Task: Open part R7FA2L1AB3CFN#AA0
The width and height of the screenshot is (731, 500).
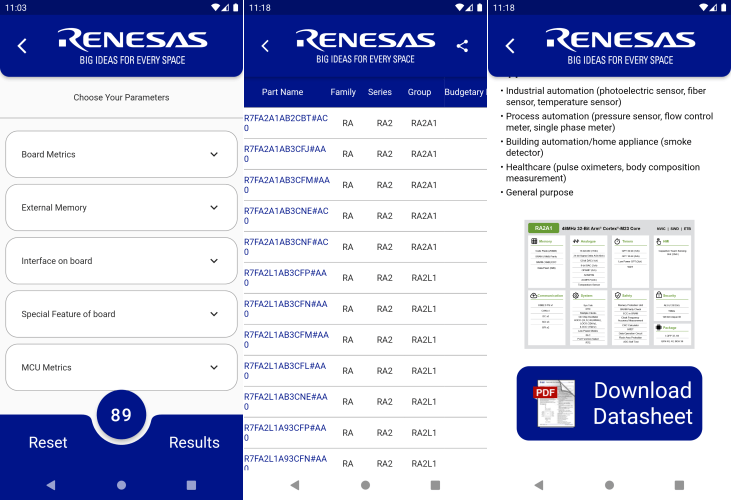Action: point(286,309)
